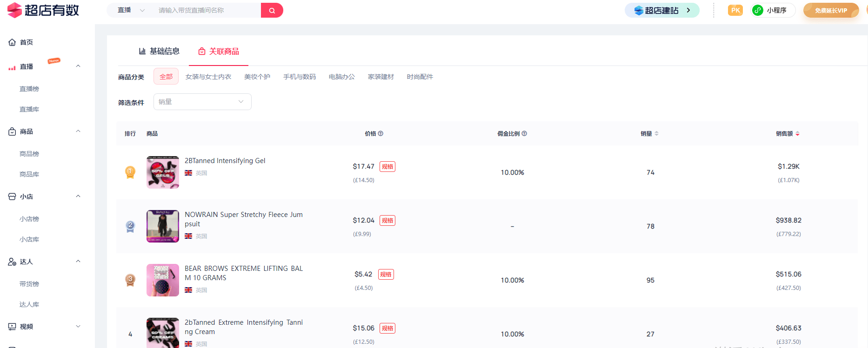Click the 首页 home icon
Screen dimensions: 868x348
(x=12, y=42)
